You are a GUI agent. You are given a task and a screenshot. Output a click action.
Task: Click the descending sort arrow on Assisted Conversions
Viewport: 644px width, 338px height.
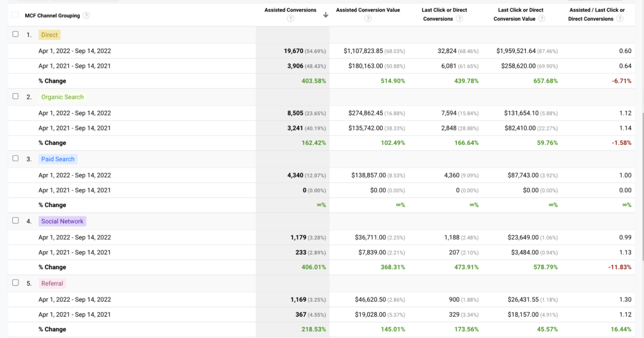[326, 15]
